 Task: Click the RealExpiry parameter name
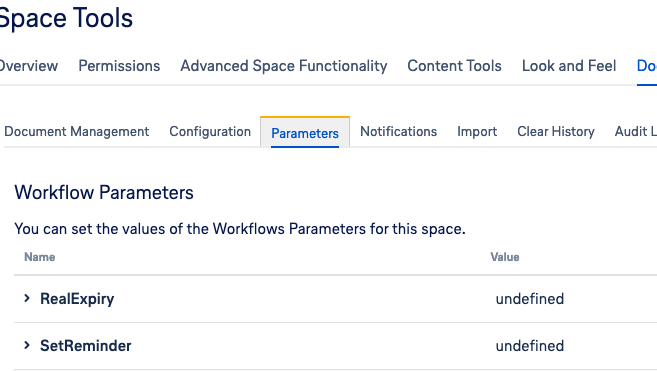[77, 299]
